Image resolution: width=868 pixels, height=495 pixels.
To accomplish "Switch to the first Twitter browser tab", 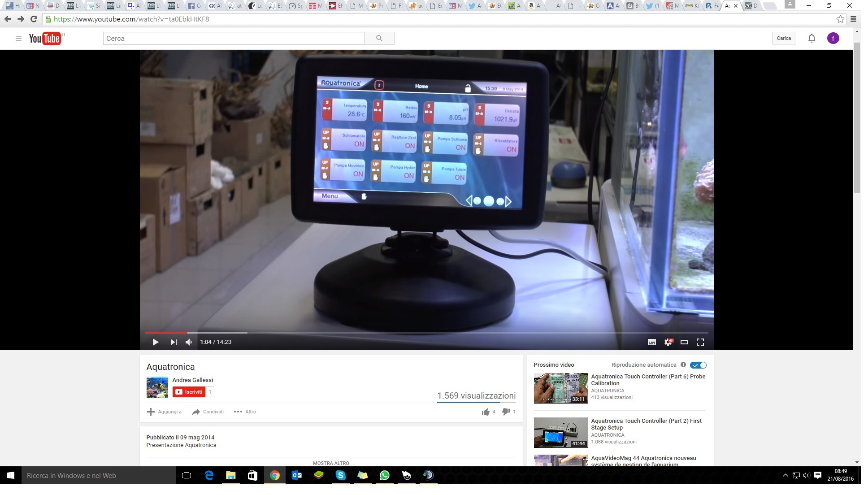I will (x=475, y=6).
